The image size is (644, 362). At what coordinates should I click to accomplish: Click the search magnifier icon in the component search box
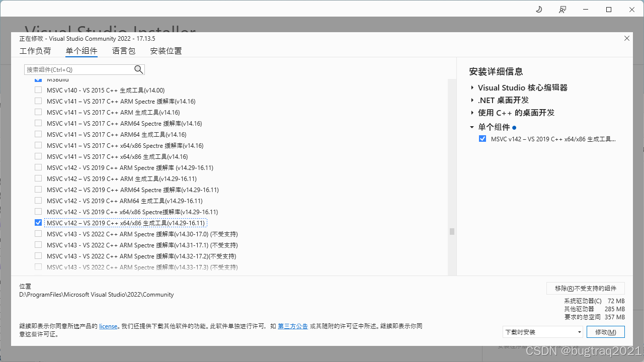pos(139,69)
